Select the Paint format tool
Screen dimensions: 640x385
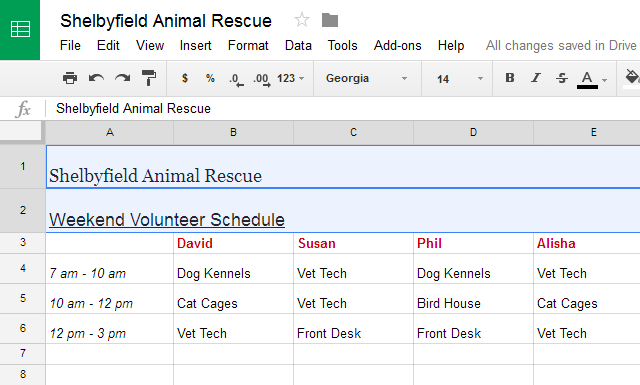tap(149, 78)
